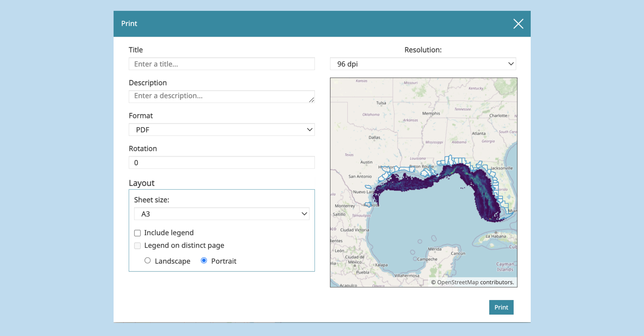This screenshot has height=336, width=644.
Task: Click the Portrait label text
Action: click(x=224, y=261)
